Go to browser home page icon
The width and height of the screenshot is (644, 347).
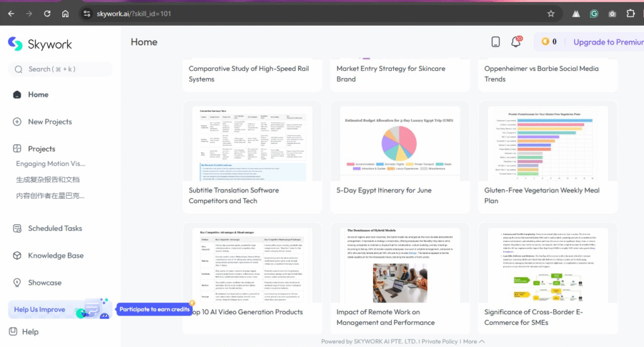pyautogui.click(x=65, y=13)
